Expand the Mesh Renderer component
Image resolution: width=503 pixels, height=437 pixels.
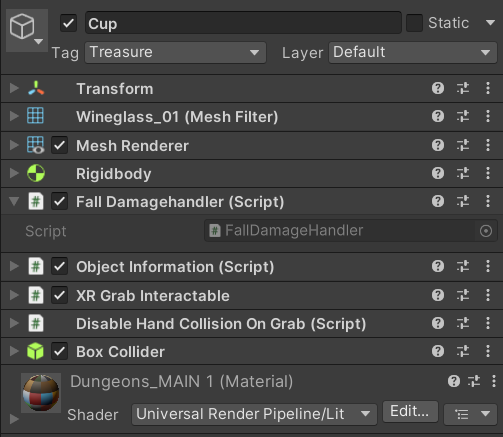pyautogui.click(x=14, y=145)
